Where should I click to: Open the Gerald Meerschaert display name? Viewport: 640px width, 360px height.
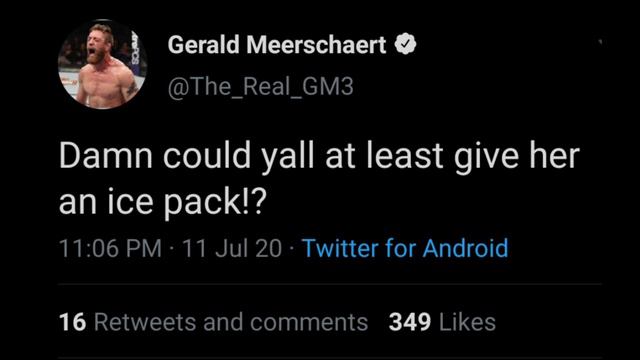(277, 44)
